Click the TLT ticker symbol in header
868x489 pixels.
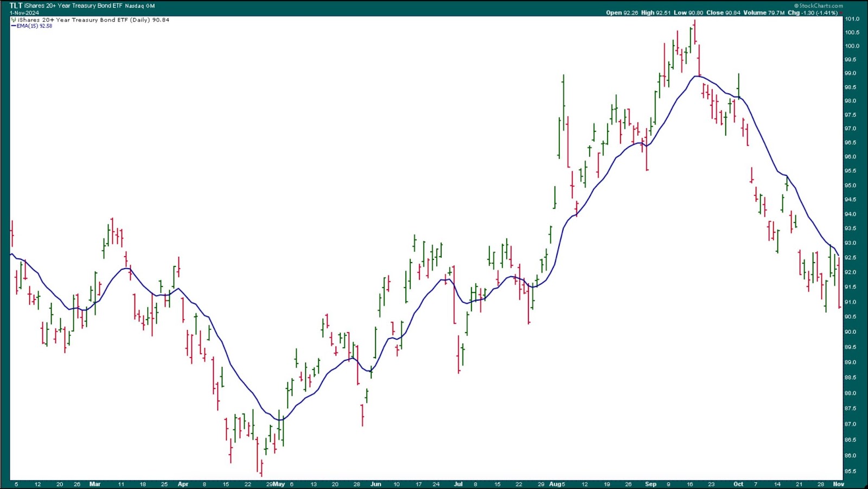(x=16, y=5)
